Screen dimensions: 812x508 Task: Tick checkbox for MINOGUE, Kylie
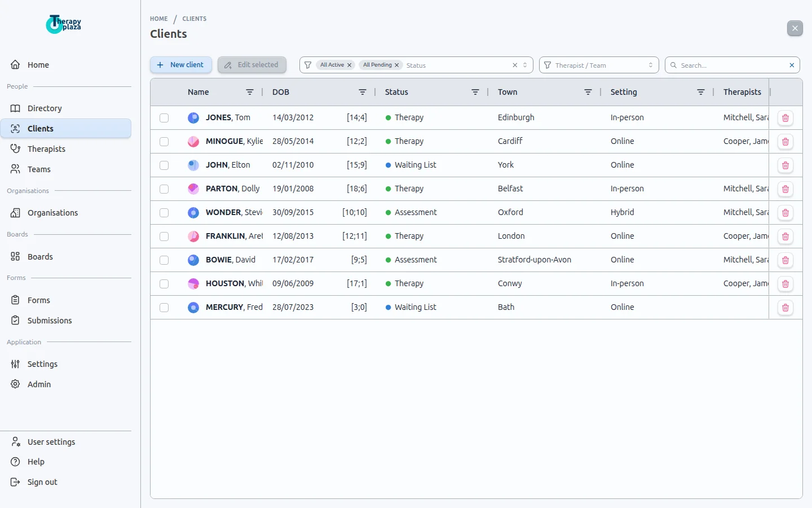point(164,142)
